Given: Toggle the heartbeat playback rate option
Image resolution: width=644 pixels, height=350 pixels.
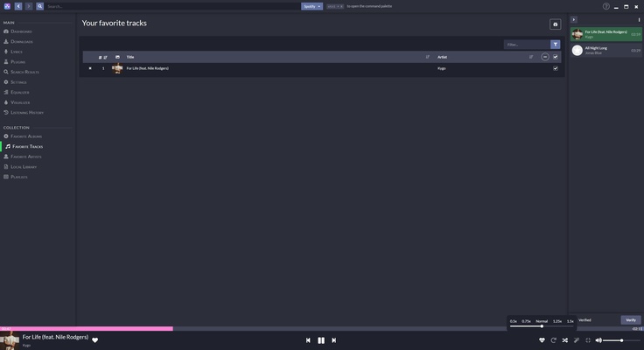Looking at the screenshot, I should 542,340.
